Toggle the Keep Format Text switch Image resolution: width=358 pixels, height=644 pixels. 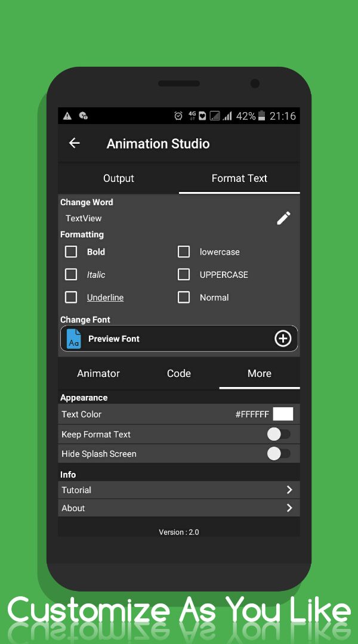278,434
